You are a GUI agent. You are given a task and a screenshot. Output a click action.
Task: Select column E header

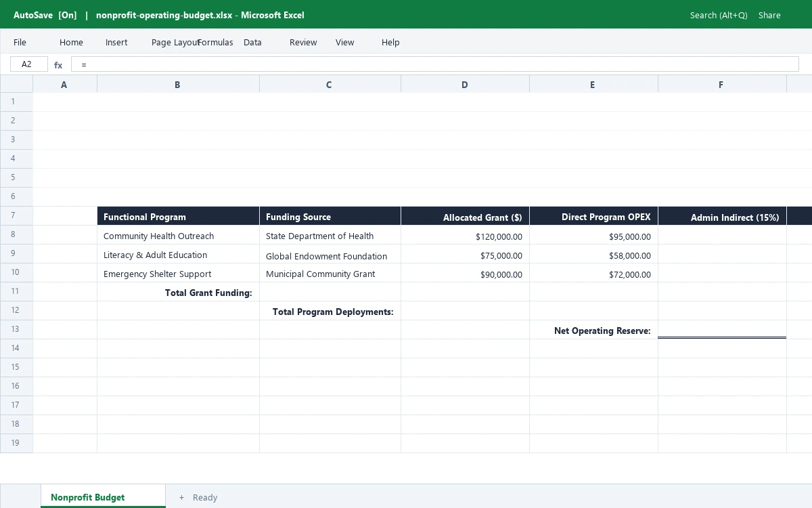pyautogui.click(x=593, y=85)
